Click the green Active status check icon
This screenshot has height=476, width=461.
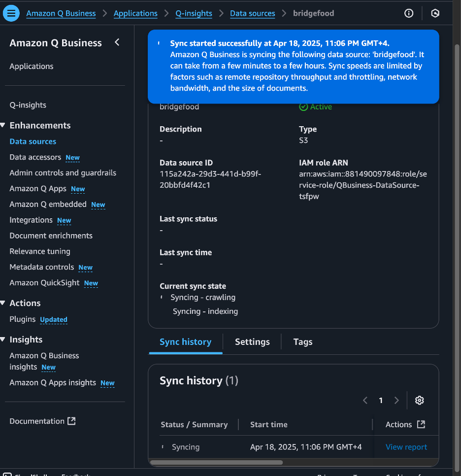pyautogui.click(x=303, y=107)
